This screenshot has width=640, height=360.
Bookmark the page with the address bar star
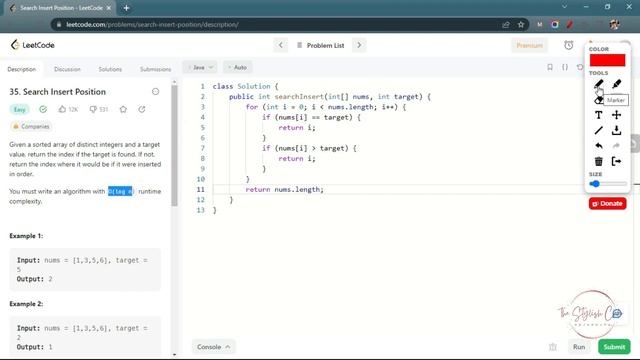[521, 24]
